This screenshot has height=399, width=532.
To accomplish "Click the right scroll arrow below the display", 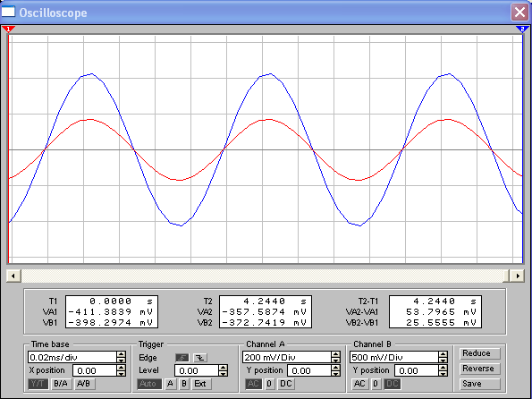I will (x=518, y=276).
